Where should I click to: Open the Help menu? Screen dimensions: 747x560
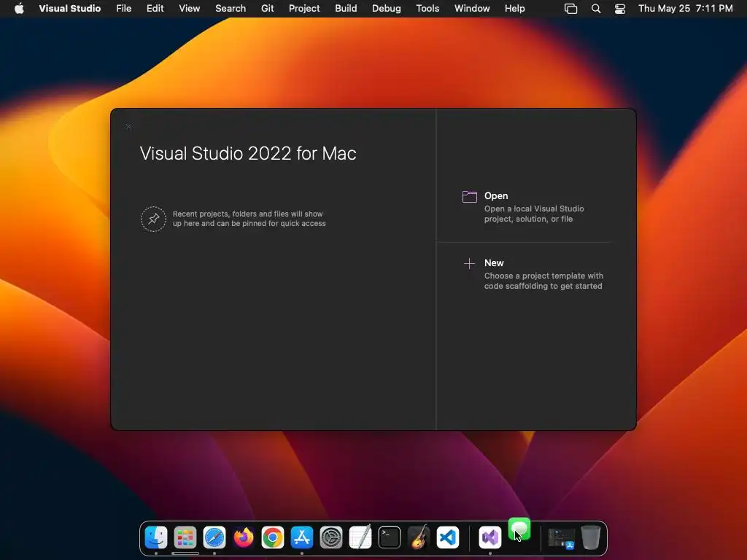[515, 8]
